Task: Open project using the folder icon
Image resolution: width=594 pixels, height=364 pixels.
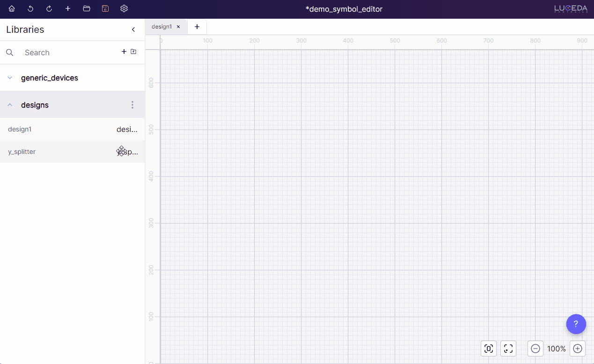Action: click(87, 9)
